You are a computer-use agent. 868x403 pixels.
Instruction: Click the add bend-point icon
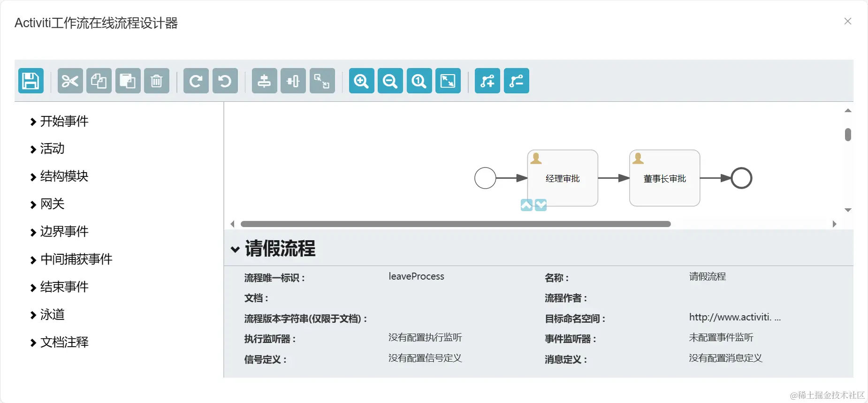487,81
